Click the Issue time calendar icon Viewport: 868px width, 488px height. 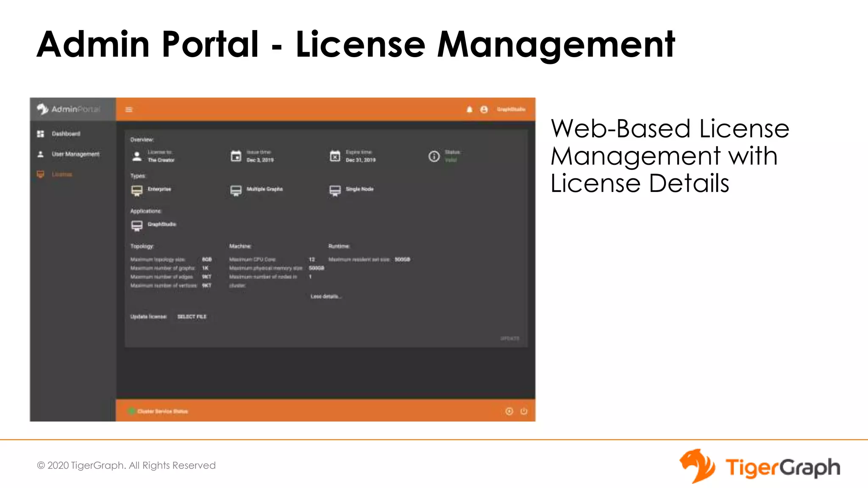(236, 156)
